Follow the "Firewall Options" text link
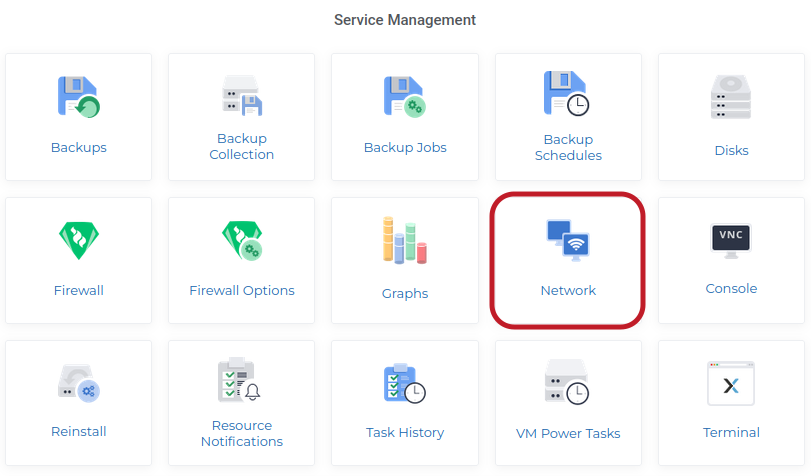 (242, 291)
